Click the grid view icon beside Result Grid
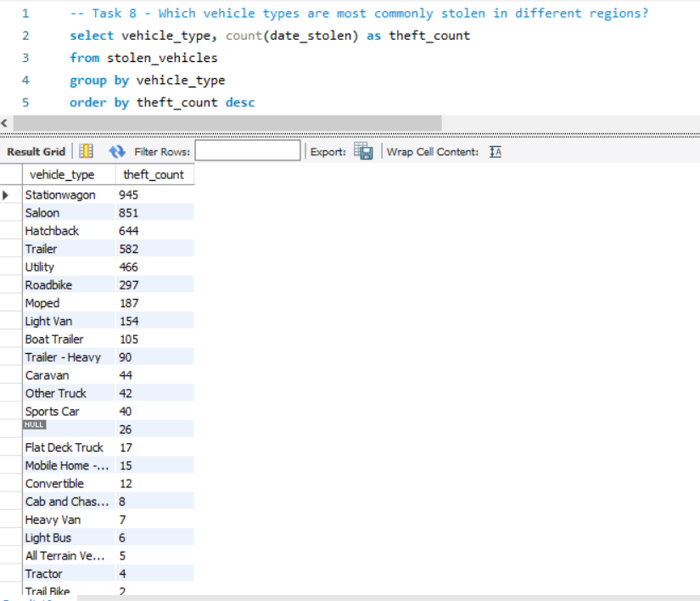This screenshot has height=601, width=700. click(x=86, y=151)
